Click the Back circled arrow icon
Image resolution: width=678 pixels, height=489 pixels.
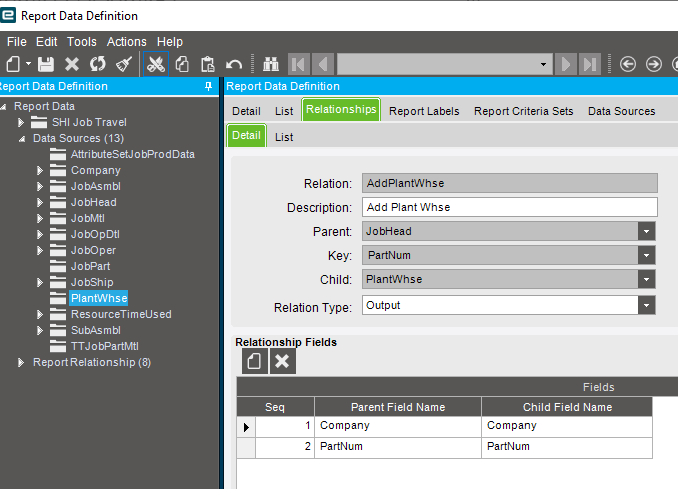[x=627, y=64]
